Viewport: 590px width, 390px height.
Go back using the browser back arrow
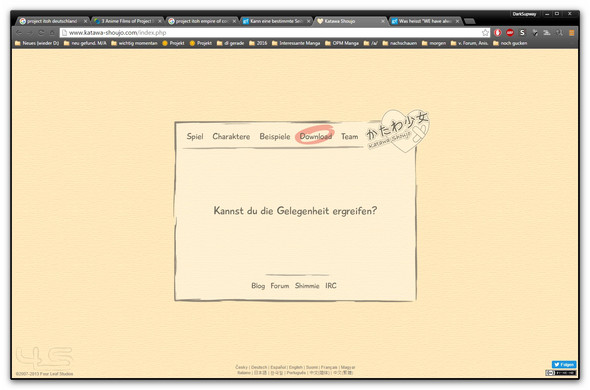(x=19, y=33)
